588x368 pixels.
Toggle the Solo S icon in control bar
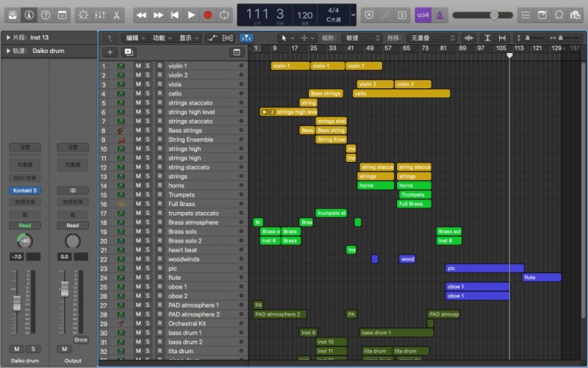pos(402,15)
